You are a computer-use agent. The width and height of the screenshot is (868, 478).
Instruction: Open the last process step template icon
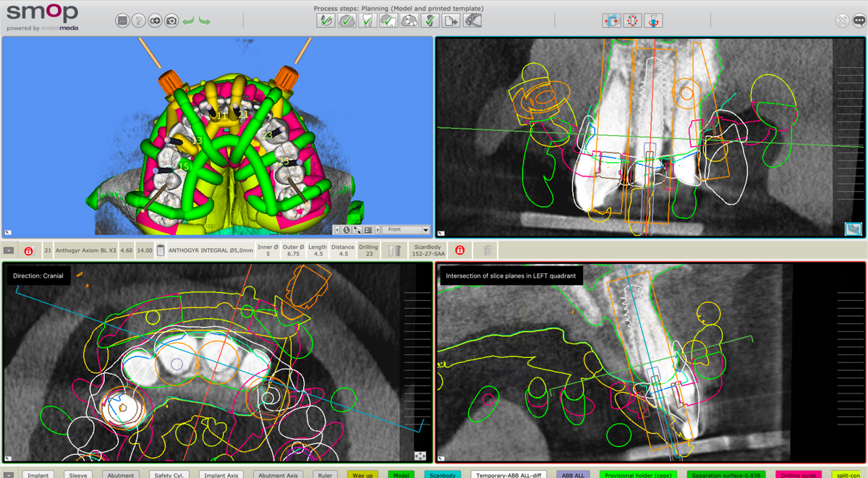coord(473,21)
